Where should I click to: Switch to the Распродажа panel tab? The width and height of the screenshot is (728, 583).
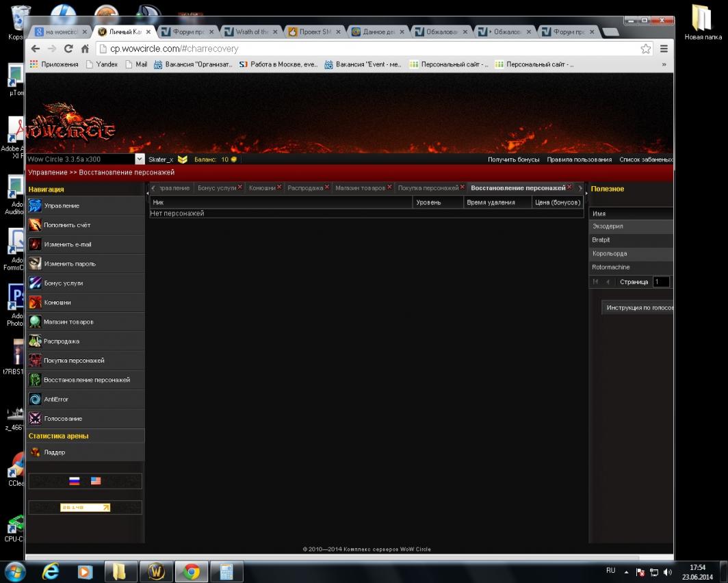click(305, 187)
